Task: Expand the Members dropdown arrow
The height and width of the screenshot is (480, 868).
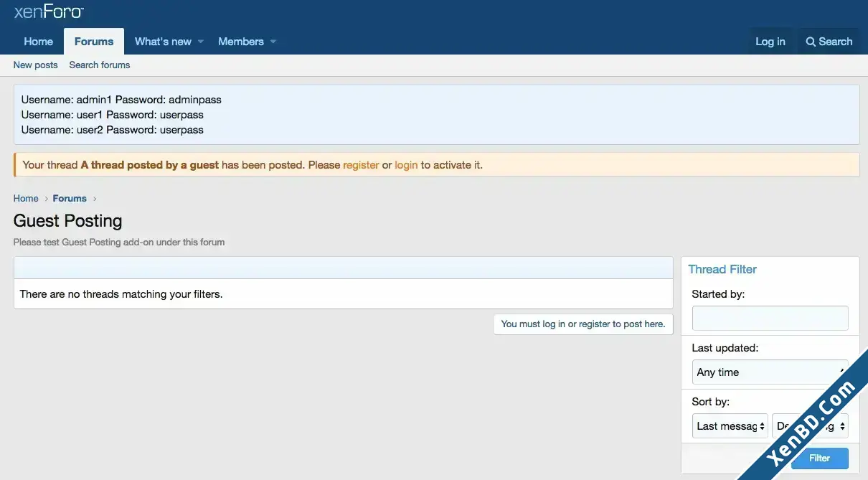Action: (273, 42)
